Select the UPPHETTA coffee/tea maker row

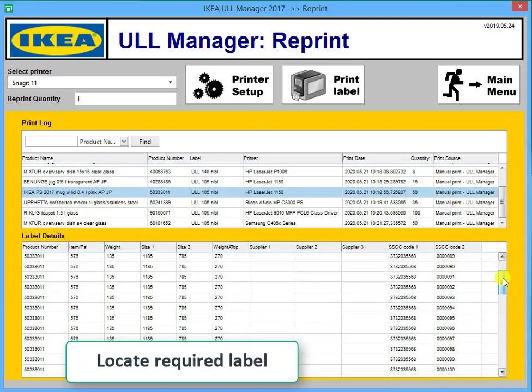[260, 203]
